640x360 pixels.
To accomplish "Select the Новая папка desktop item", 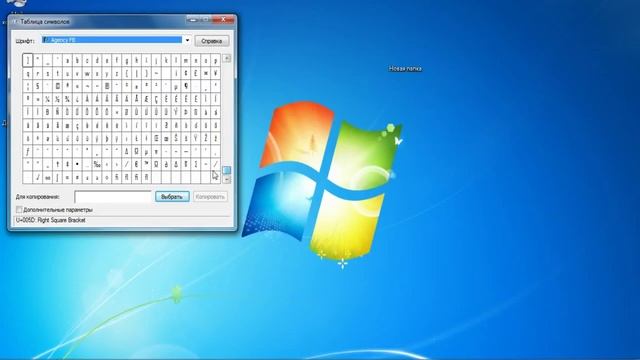I will tap(405, 69).
